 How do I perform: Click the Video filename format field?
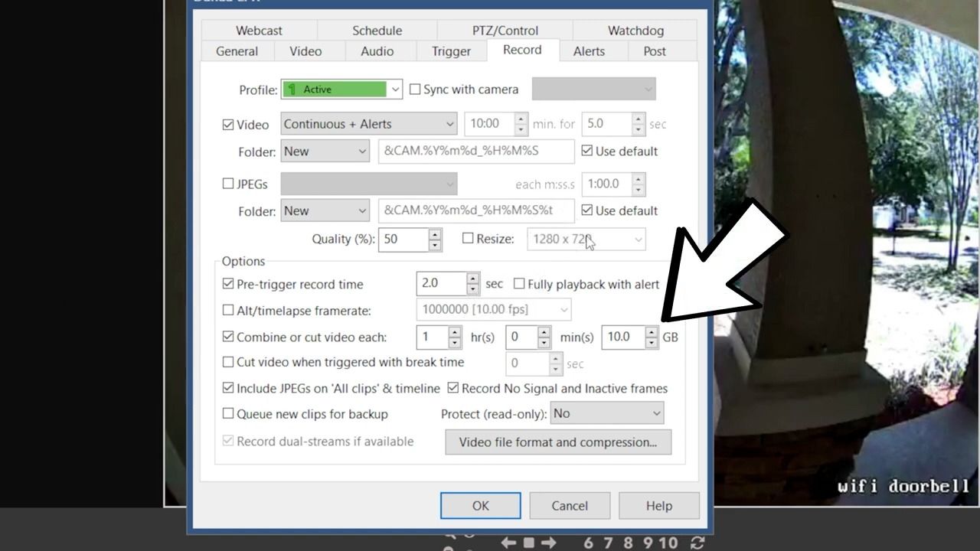pyautogui.click(x=476, y=152)
